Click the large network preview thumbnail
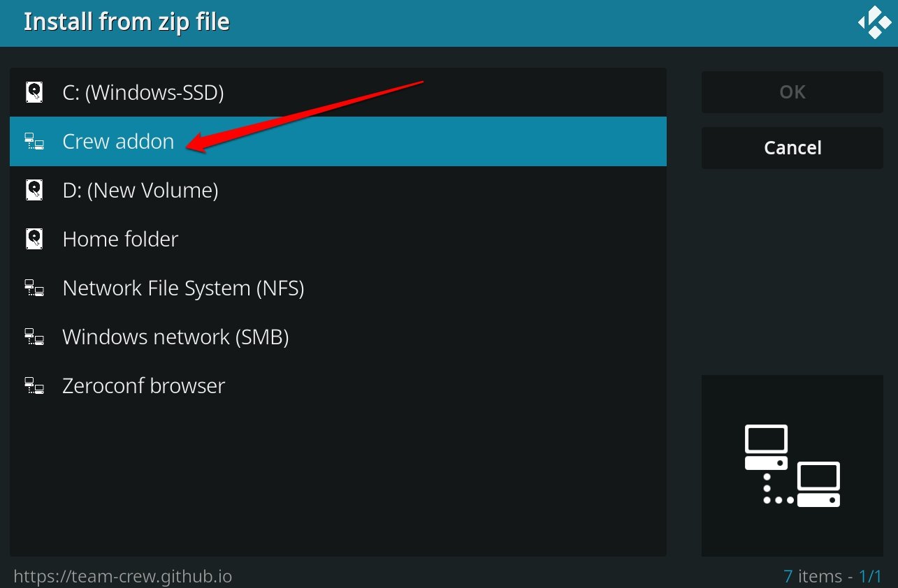 792,466
